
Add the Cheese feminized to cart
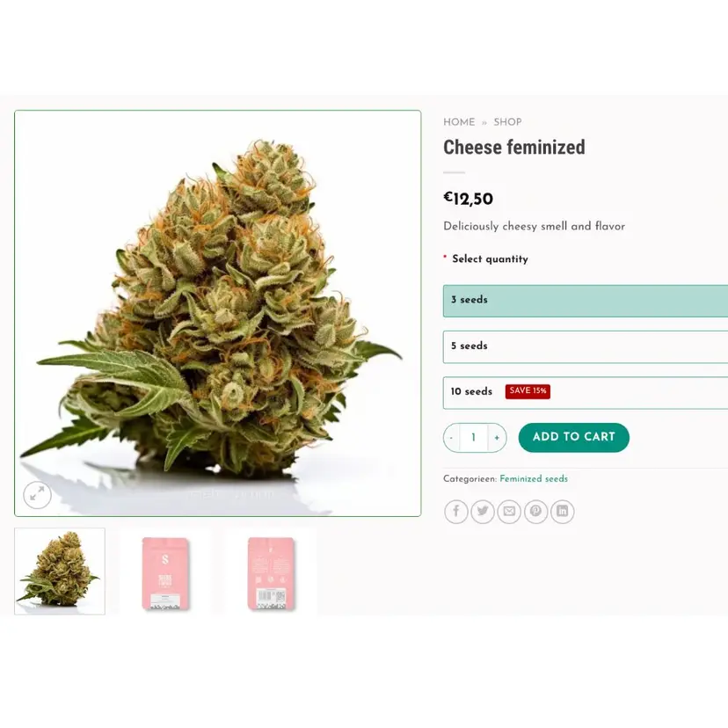click(574, 437)
